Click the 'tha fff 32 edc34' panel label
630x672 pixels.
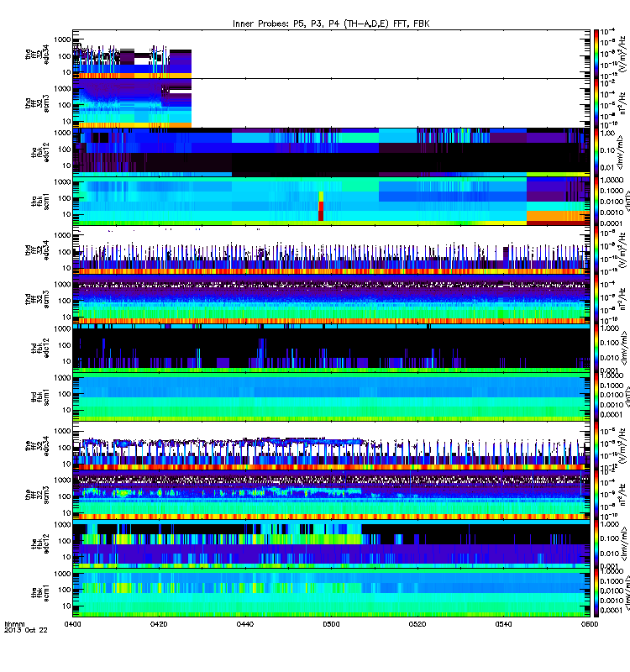pos(37,54)
